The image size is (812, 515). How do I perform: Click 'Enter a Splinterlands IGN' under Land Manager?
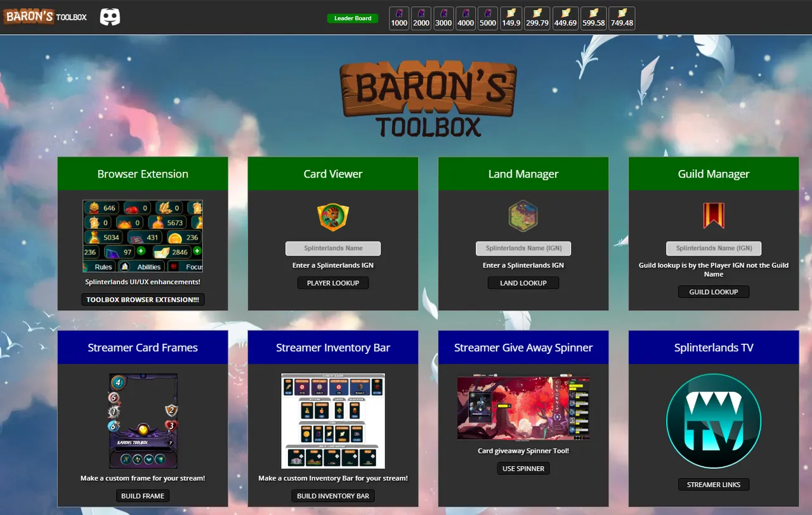(523, 265)
